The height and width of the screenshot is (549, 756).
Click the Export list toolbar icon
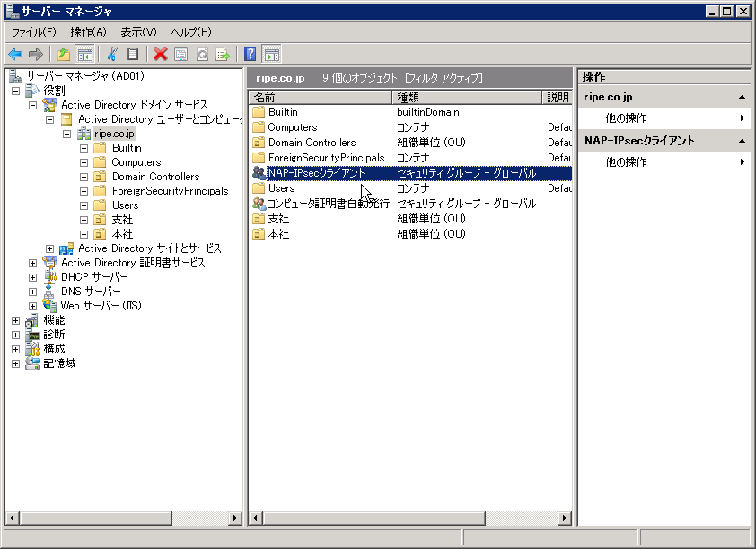223,55
